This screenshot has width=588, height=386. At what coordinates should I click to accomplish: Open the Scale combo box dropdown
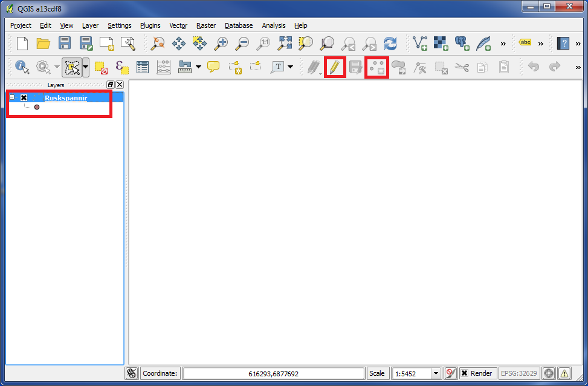[x=436, y=374]
